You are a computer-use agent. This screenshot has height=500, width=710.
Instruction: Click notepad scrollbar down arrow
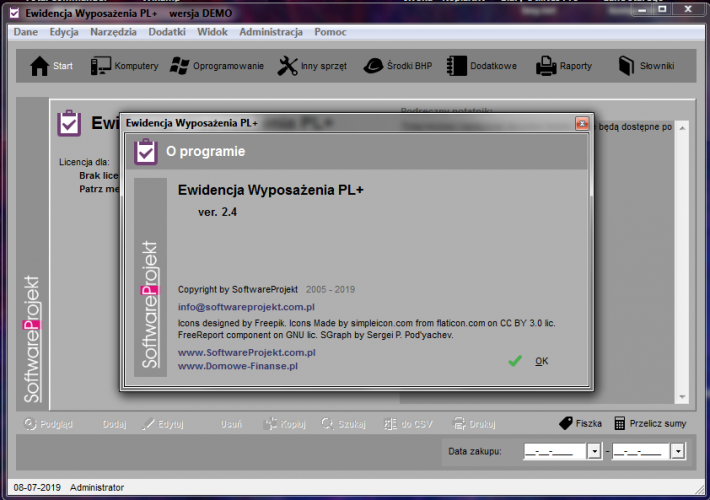click(x=682, y=397)
